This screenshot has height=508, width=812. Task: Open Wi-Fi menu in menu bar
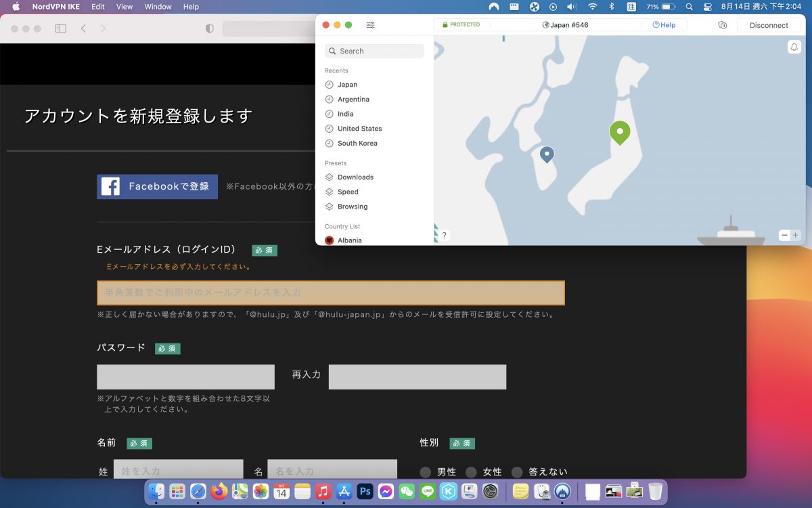coord(593,7)
